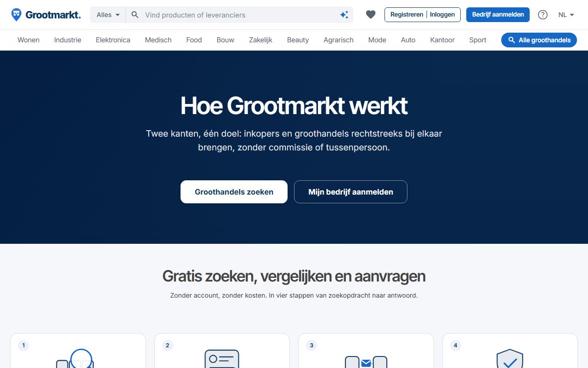This screenshot has width=588, height=368.
Task: Open the Auto category
Action: point(408,40)
